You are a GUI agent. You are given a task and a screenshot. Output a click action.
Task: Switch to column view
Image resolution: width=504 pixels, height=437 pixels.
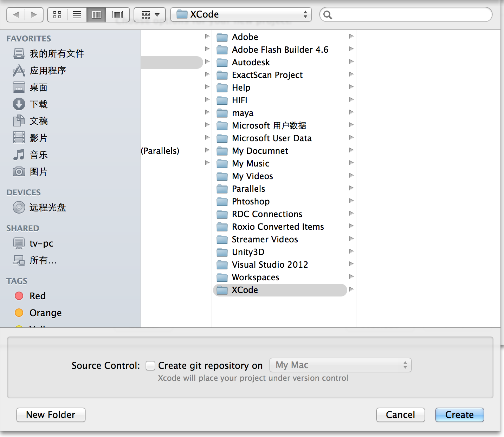96,15
